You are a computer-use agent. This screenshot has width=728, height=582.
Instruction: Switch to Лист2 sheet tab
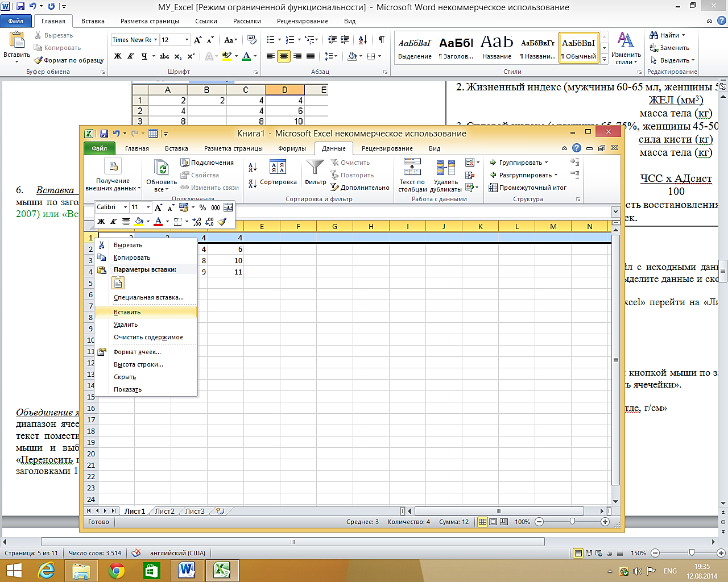[165, 511]
